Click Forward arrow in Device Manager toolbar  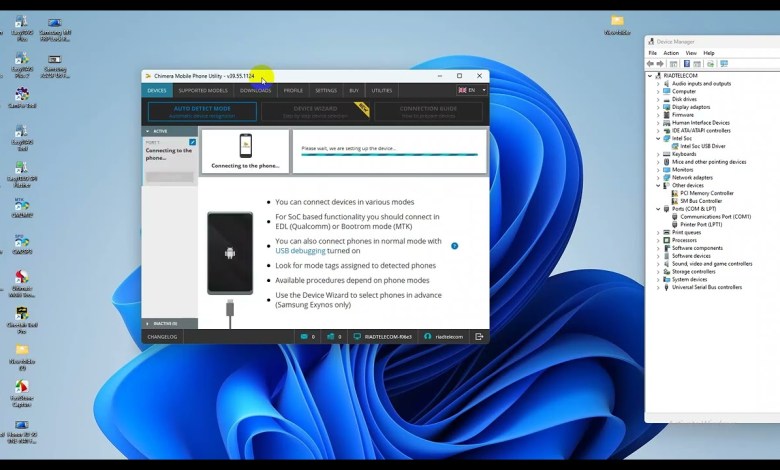[x=660, y=64]
